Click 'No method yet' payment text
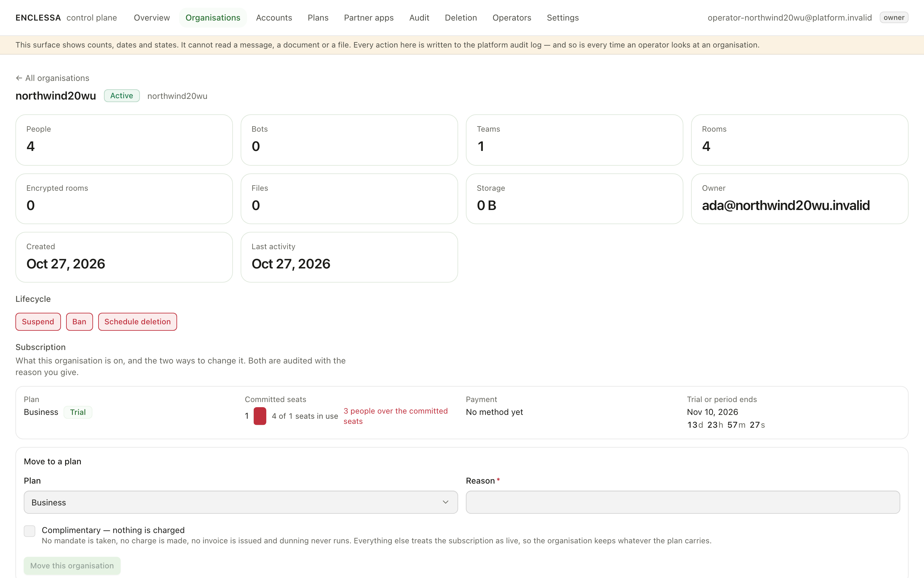 (x=494, y=412)
